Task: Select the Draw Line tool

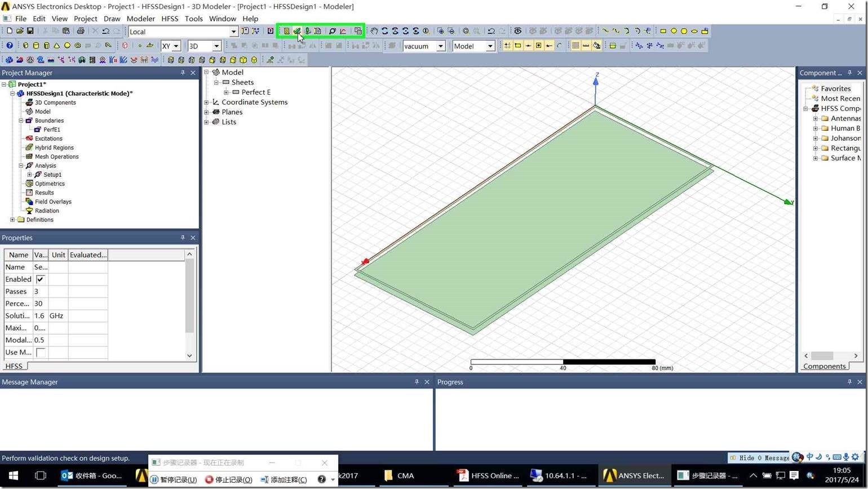Action: click(x=605, y=31)
